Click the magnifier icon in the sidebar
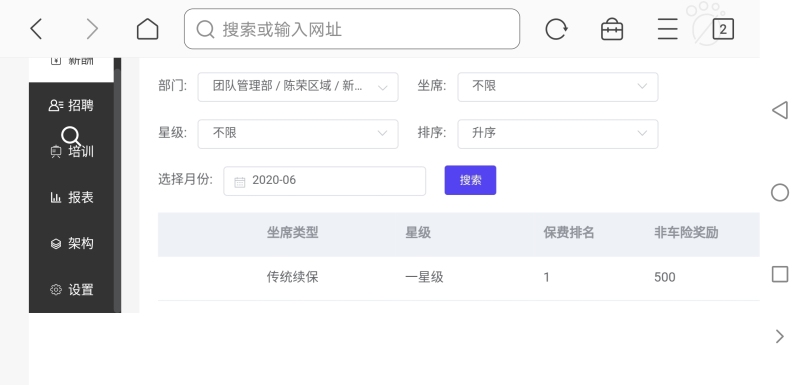The image size is (800, 385). coord(70,136)
